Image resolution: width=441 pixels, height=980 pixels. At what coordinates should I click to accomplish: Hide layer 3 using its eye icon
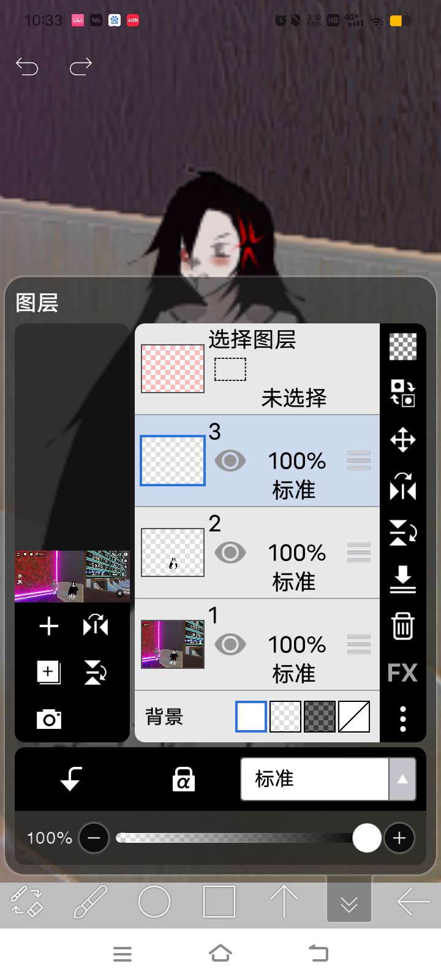(x=230, y=461)
